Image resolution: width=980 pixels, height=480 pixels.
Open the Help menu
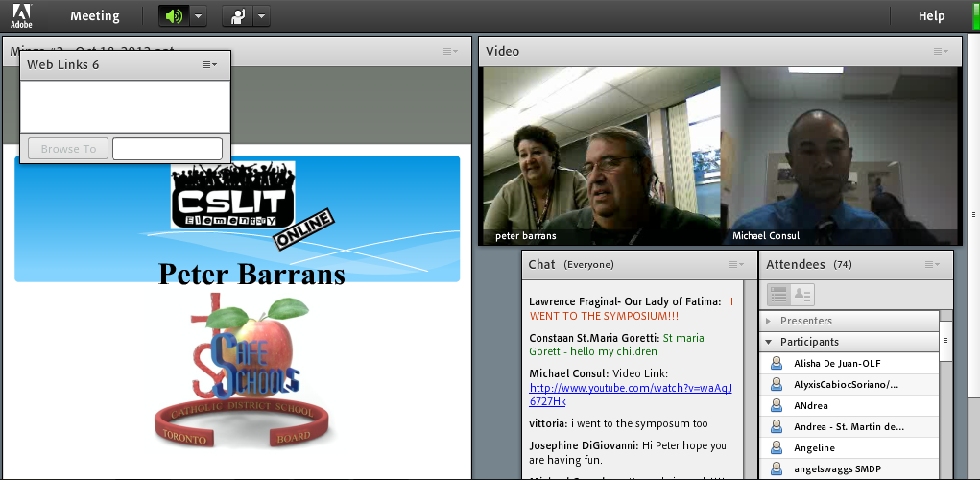pyautogui.click(x=931, y=16)
